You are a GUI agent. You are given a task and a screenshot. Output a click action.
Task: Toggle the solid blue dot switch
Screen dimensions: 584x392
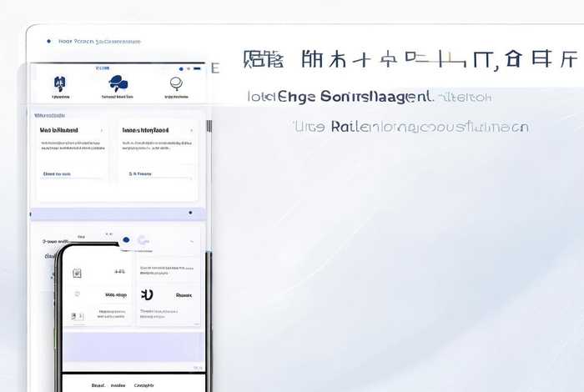point(126,240)
